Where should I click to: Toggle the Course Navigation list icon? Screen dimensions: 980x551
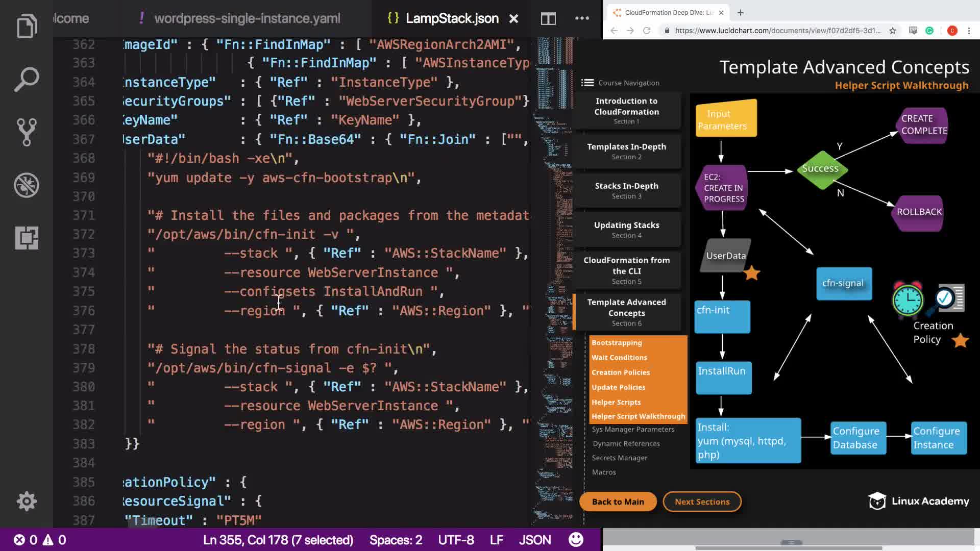pyautogui.click(x=587, y=83)
